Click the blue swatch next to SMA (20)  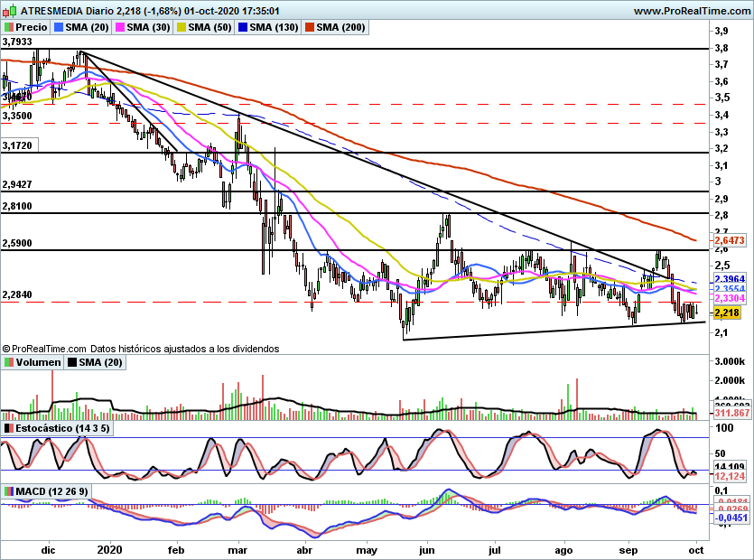pyautogui.click(x=59, y=27)
